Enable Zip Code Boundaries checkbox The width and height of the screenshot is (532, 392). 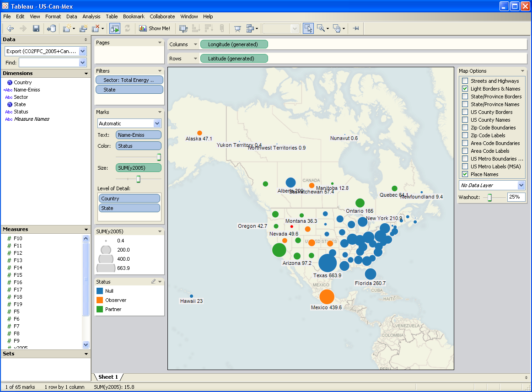click(465, 128)
